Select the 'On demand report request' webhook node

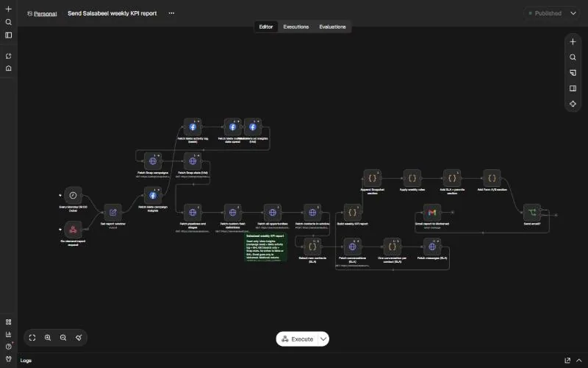coord(73,230)
